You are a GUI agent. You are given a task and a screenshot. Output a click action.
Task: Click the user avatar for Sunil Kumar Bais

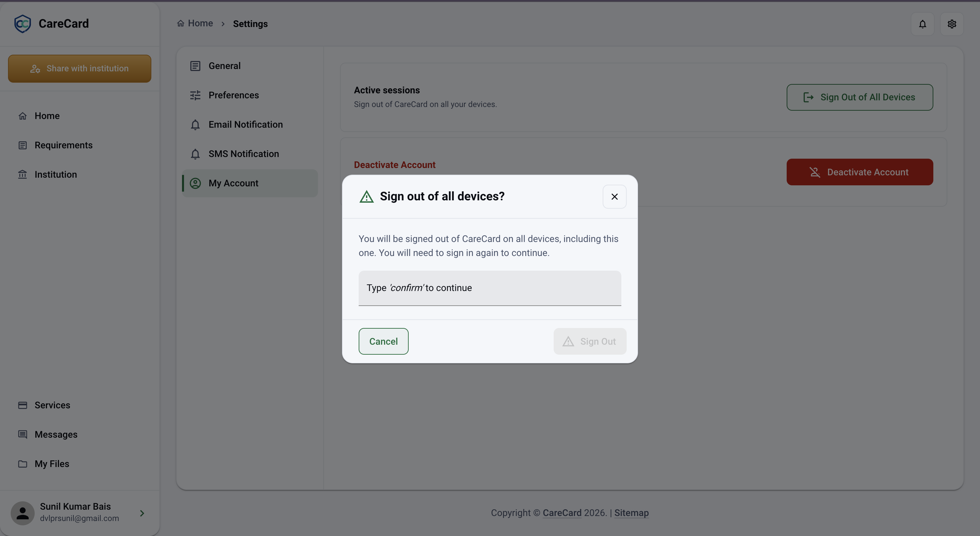22,513
